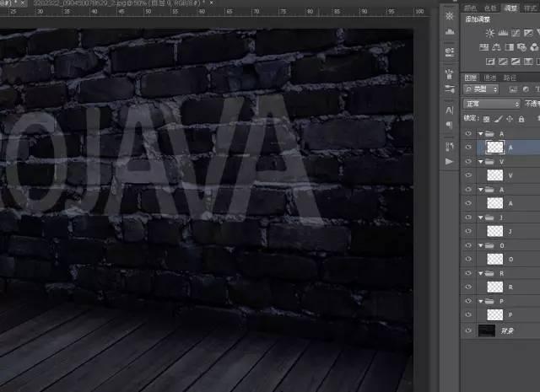Hide the V group with its eye icon
Image resolution: width=540 pixels, height=392 pixels.
coord(468,161)
